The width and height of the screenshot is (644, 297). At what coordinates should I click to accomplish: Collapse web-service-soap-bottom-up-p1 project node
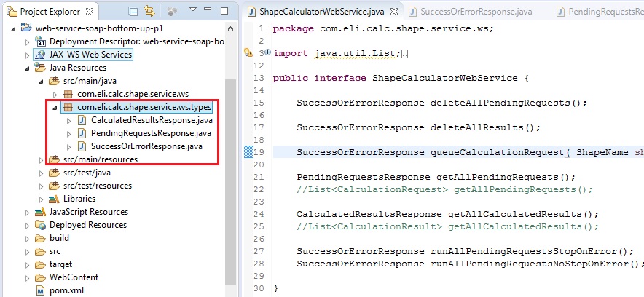click(x=13, y=29)
